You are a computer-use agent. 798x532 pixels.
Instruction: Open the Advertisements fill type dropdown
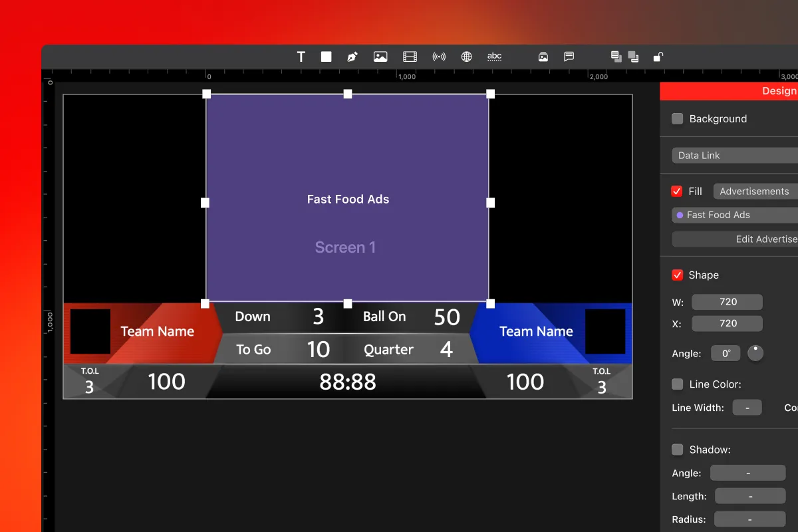click(x=755, y=192)
